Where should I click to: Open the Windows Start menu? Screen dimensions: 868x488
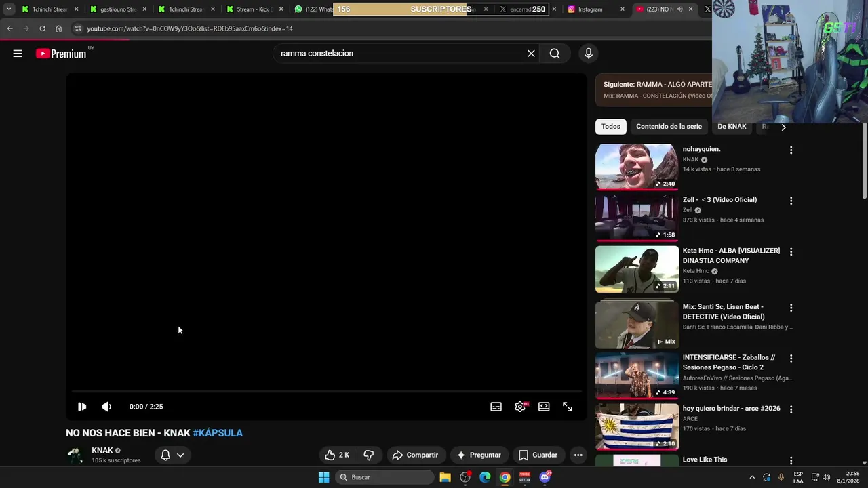(323, 477)
